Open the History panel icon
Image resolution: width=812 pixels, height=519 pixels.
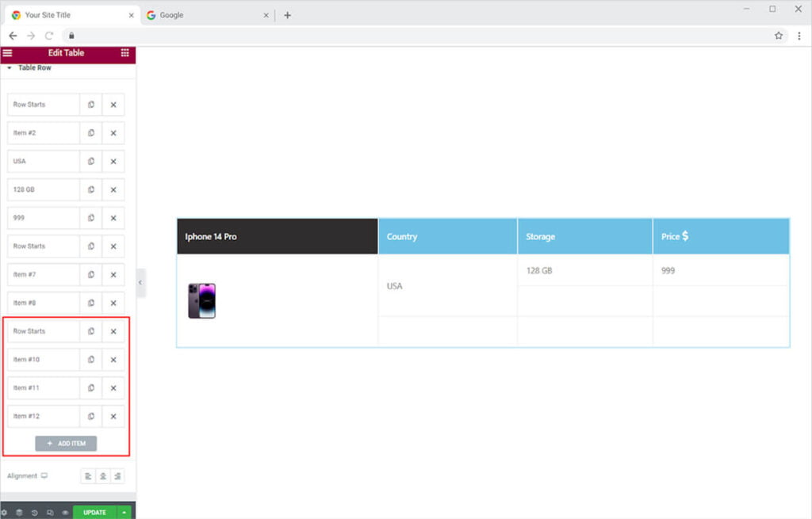click(x=34, y=513)
